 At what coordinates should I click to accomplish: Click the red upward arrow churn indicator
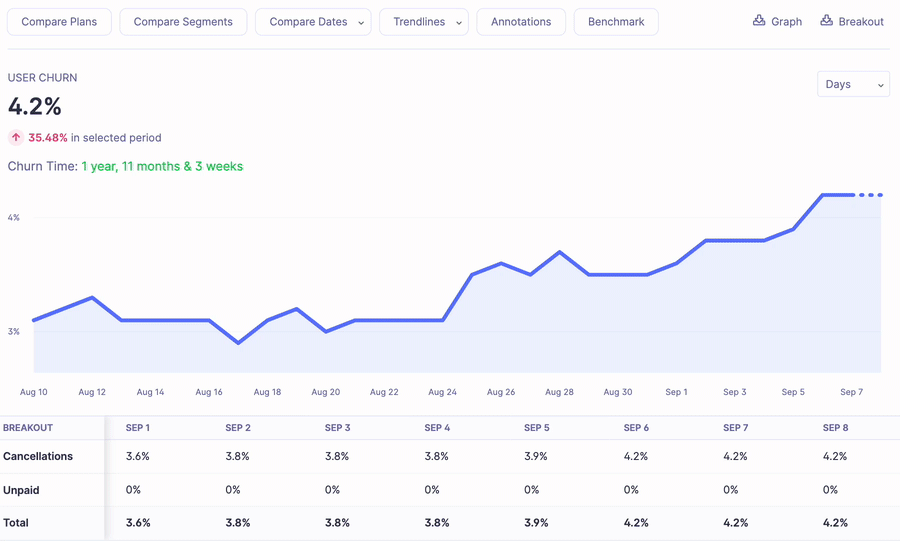tap(16, 138)
